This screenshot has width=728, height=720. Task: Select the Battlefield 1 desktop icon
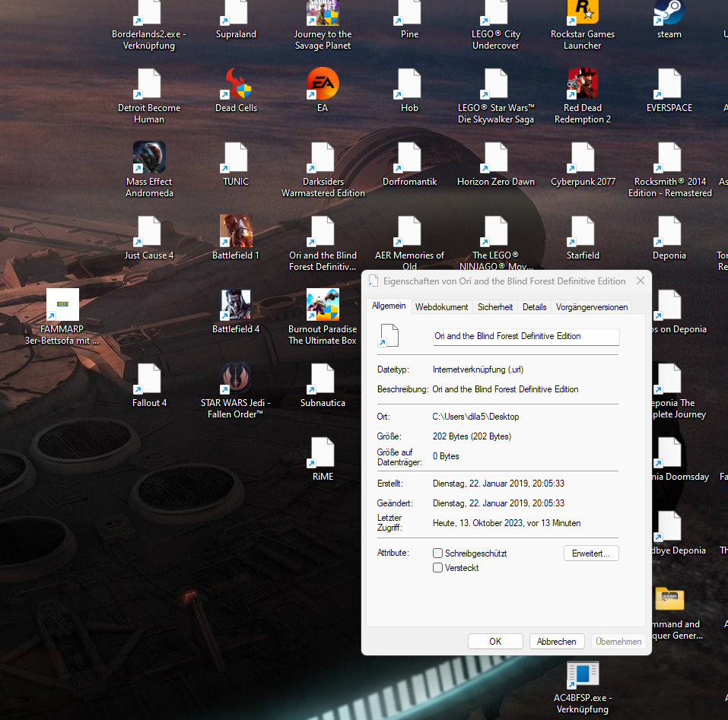click(236, 231)
